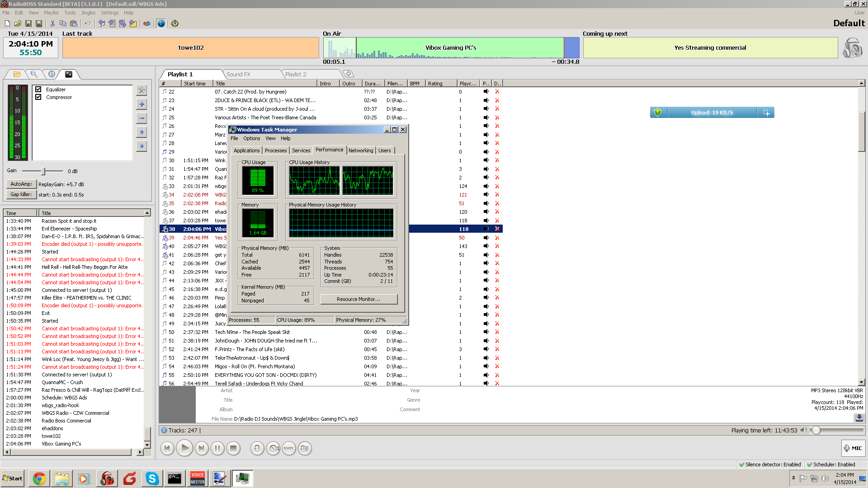Move the effect down in the list
This screenshot has height=488, width=868.
[x=142, y=146]
